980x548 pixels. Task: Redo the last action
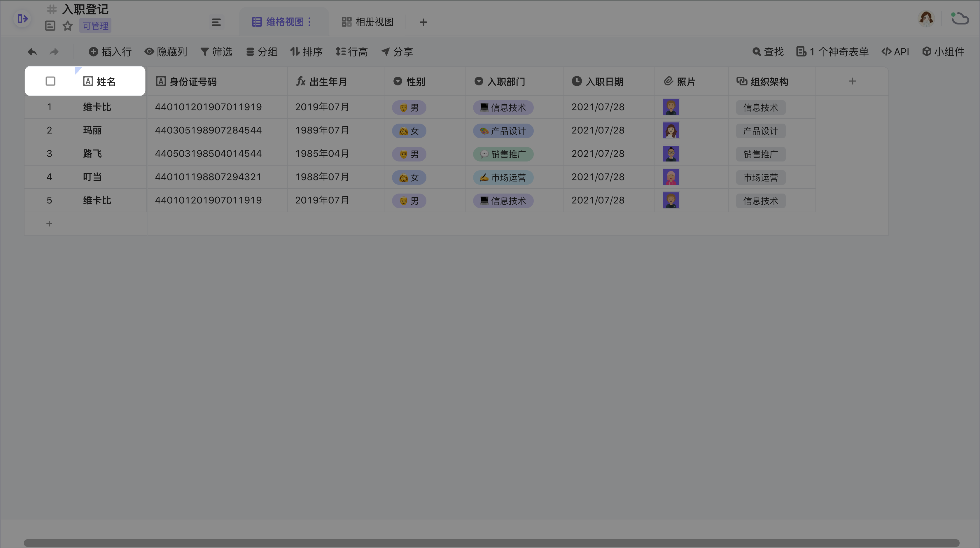54,52
